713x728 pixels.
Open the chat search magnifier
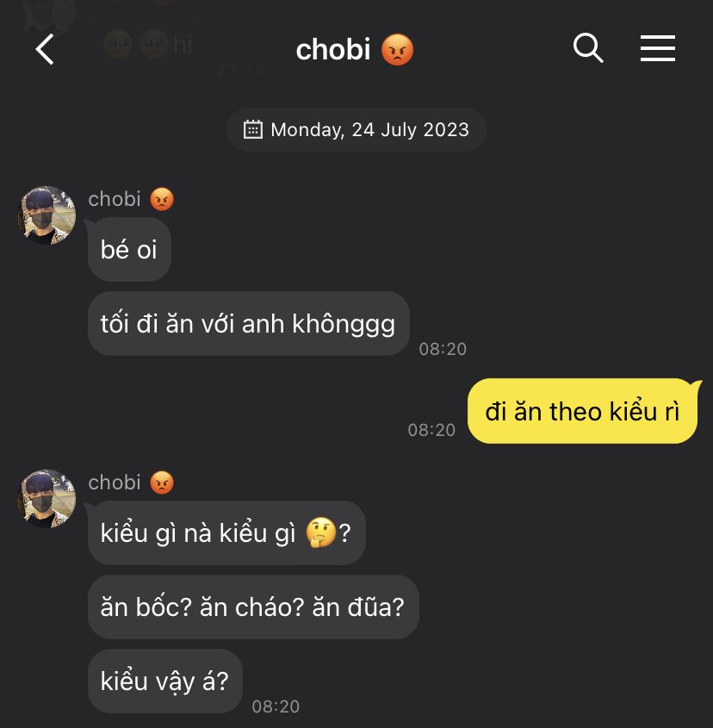[x=587, y=47]
